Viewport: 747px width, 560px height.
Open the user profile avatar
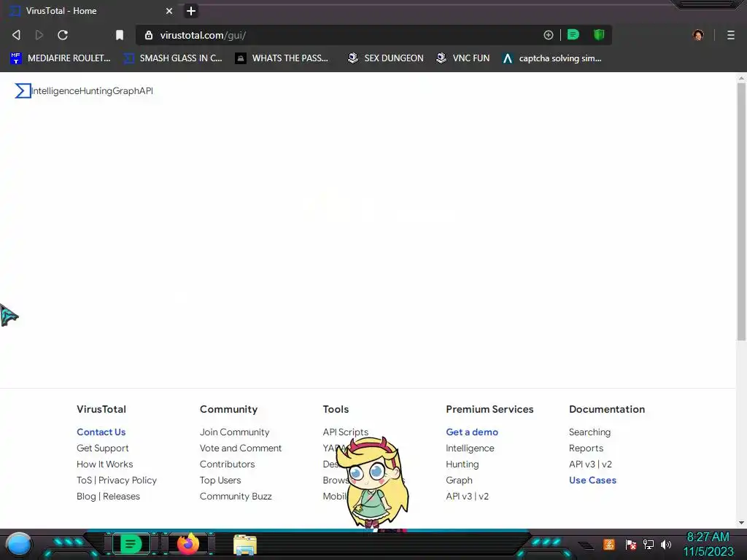click(x=698, y=35)
